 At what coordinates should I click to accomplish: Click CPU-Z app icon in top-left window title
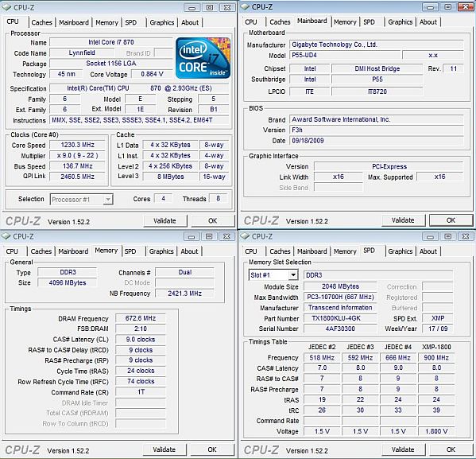6,7
